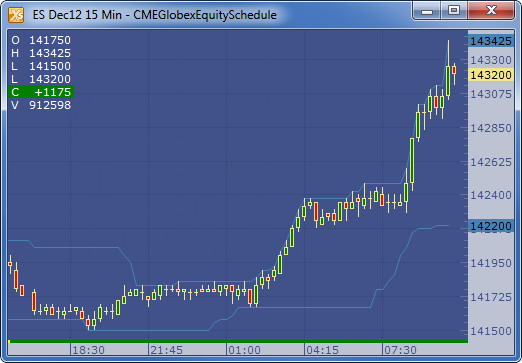Close the ES Dec12 chart window
The width and height of the screenshot is (522, 363).
tap(491, 11)
